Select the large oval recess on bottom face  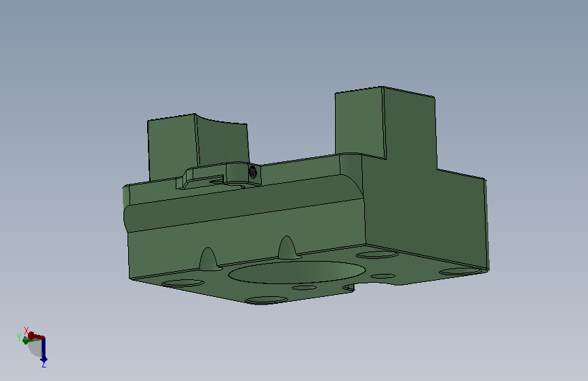pyautogui.click(x=296, y=273)
